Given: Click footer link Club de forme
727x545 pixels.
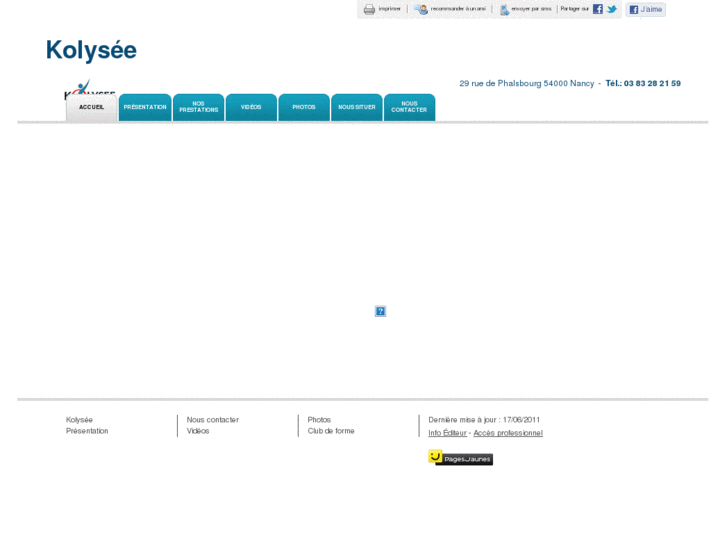Looking at the screenshot, I should click(331, 431).
